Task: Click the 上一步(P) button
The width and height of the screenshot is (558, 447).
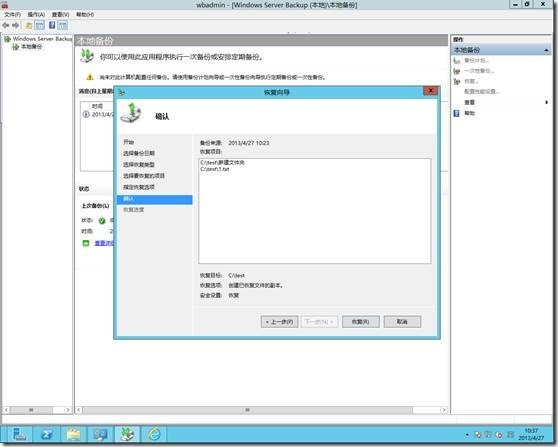Action: tap(279, 322)
